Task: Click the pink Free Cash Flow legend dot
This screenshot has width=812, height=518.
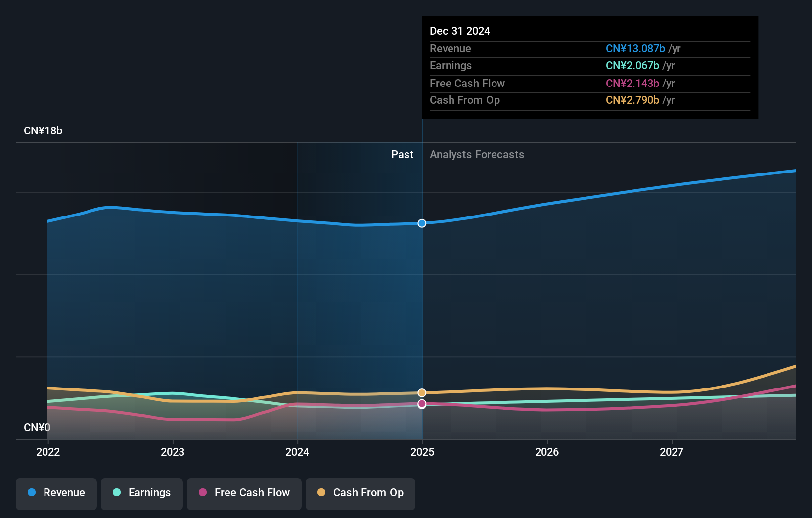Action: (x=202, y=493)
